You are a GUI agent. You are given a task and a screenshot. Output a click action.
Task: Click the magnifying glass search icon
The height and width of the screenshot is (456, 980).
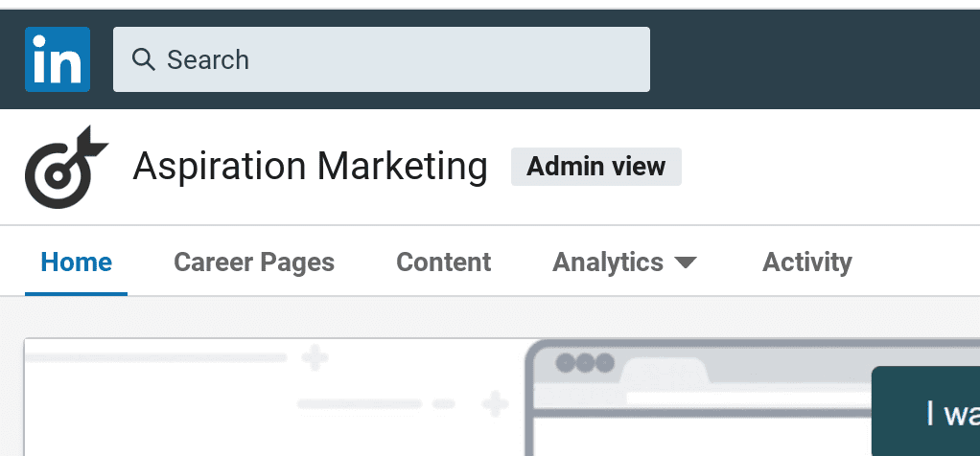coord(144,60)
